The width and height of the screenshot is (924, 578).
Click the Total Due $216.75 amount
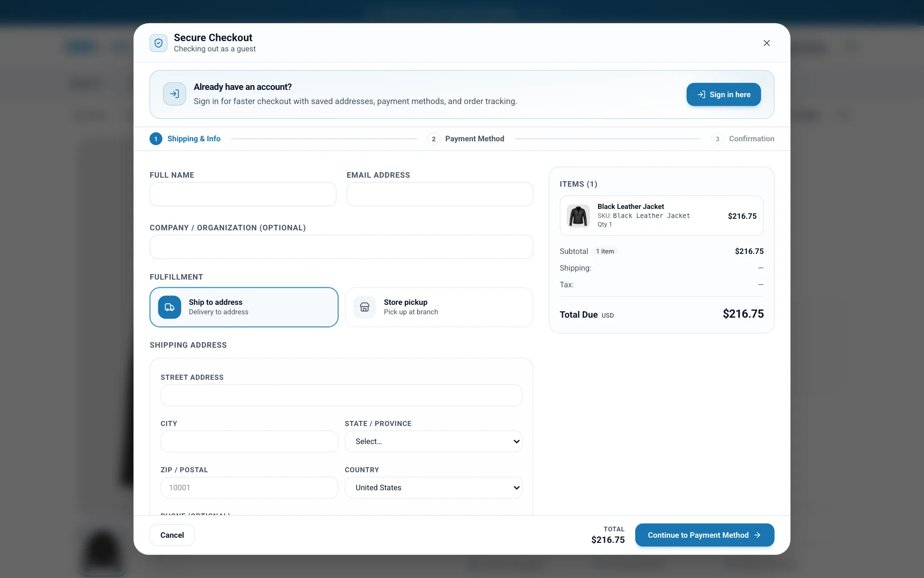tap(743, 314)
